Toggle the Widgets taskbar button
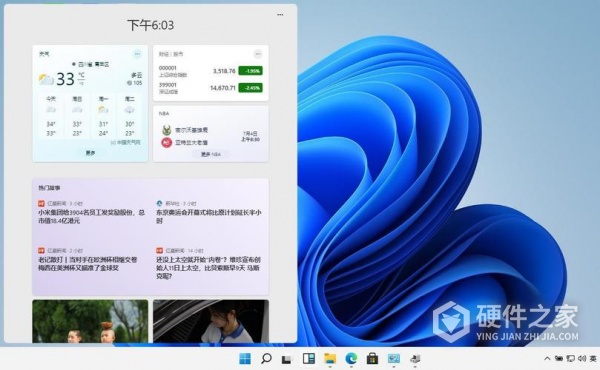600x370 pixels. 308,359
